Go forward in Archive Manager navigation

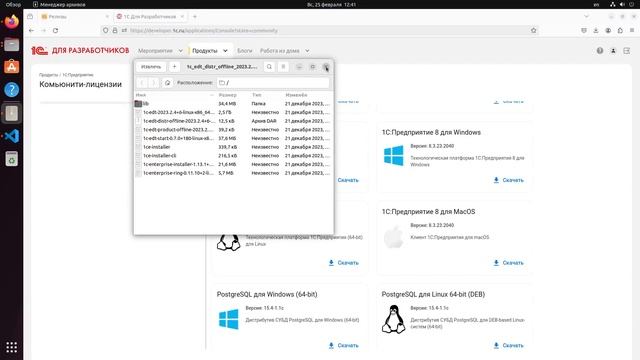coord(153,83)
